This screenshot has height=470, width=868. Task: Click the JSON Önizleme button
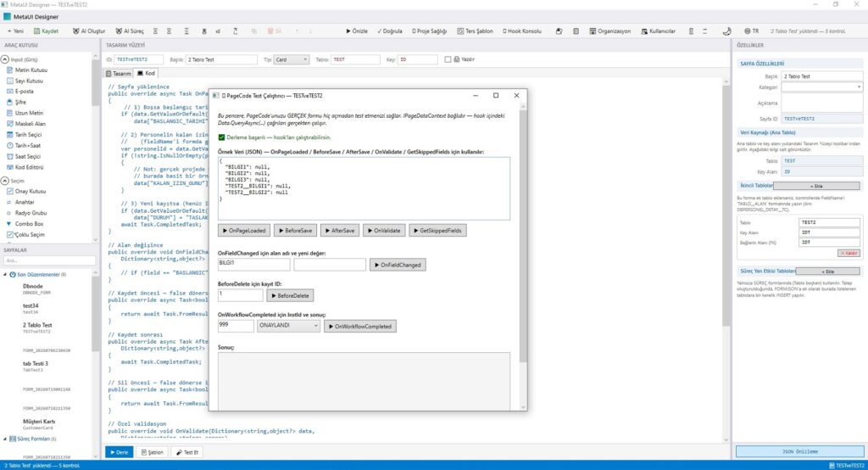coord(799,451)
